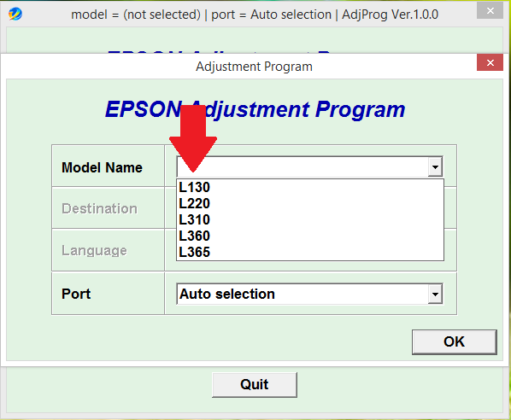Select L130 from the model list

(x=310, y=188)
